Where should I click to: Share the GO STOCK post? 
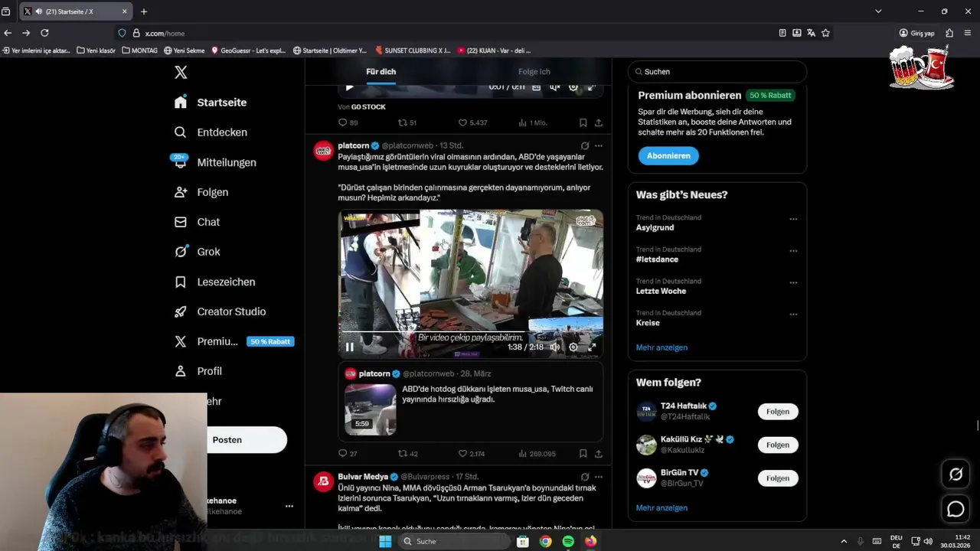(599, 122)
